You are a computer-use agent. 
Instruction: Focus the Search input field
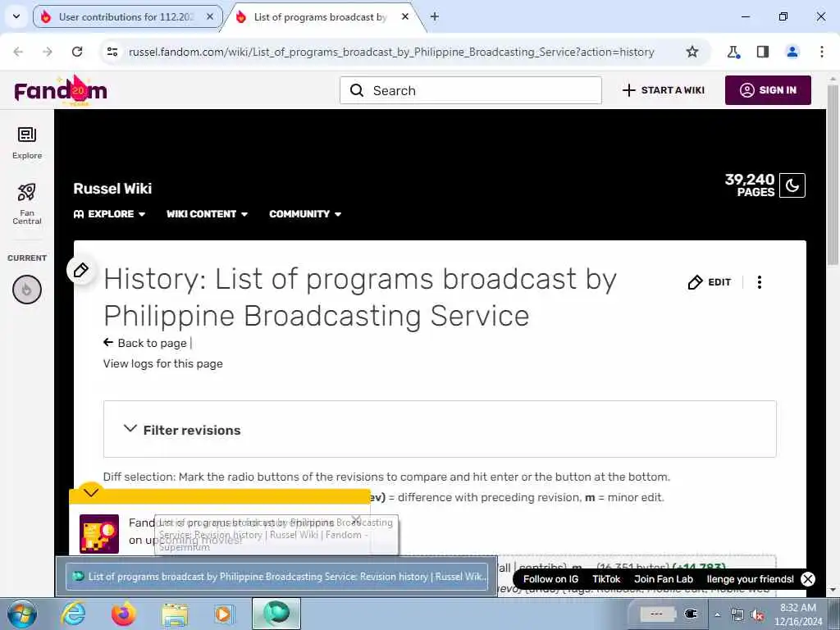[x=470, y=90]
